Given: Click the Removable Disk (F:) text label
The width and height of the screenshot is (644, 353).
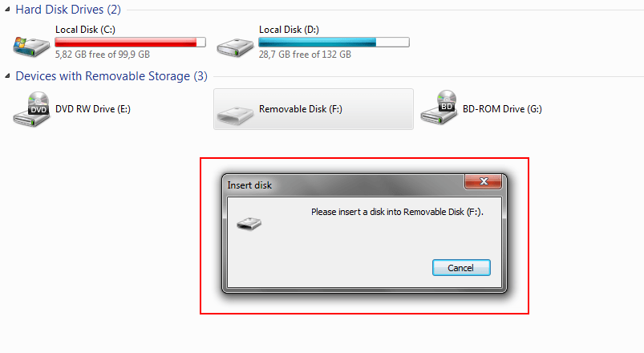Looking at the screenshot, I should [x=300, y=109].
